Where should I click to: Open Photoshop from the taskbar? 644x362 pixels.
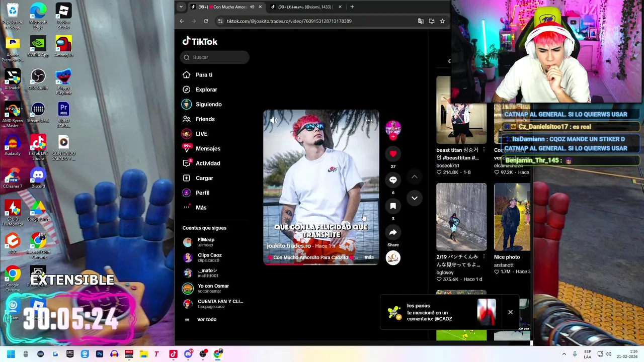pos(100,354)
